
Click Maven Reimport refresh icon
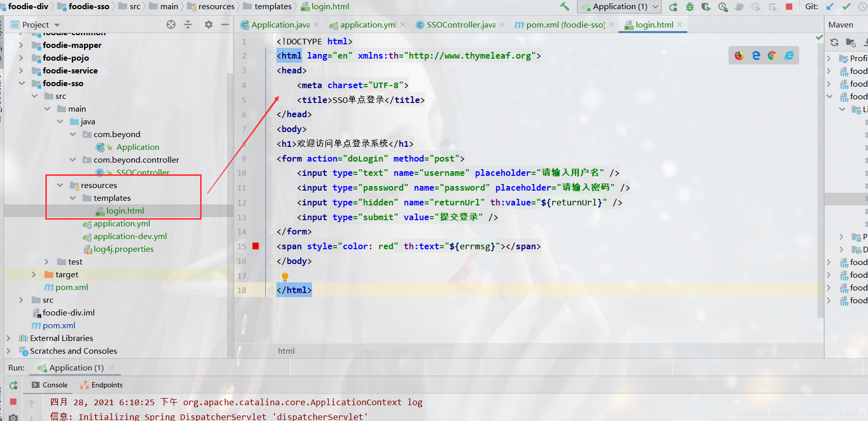834,42
